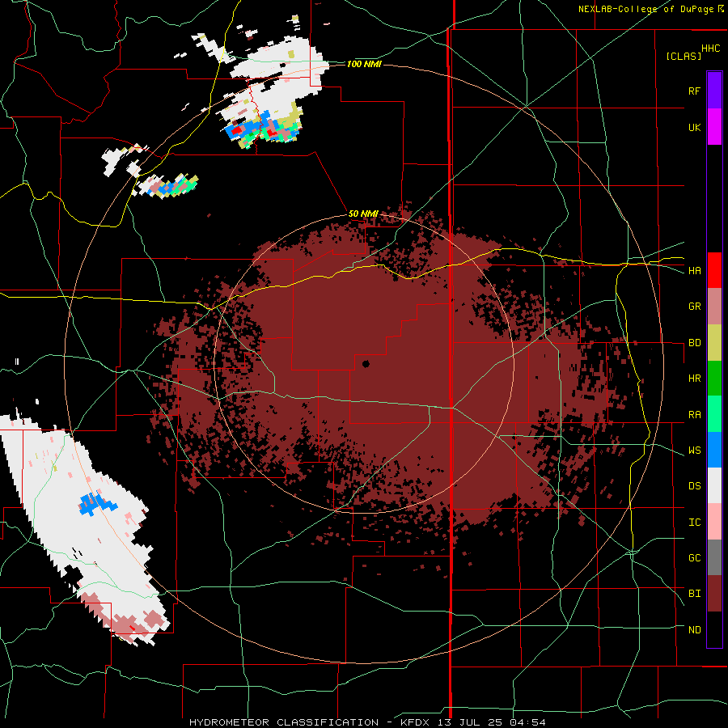The width and height of the screenshot is (728, 728).
Task: Click the blue WS legend swatch
Action: pos(714,450)
